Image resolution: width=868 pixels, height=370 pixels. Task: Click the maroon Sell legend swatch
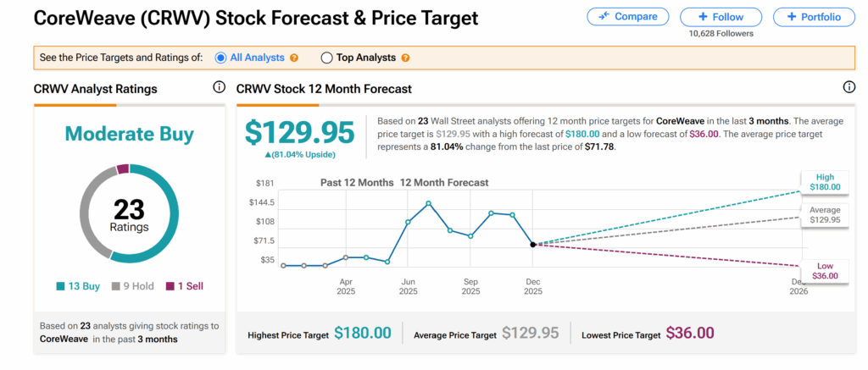tap(168, 286)
